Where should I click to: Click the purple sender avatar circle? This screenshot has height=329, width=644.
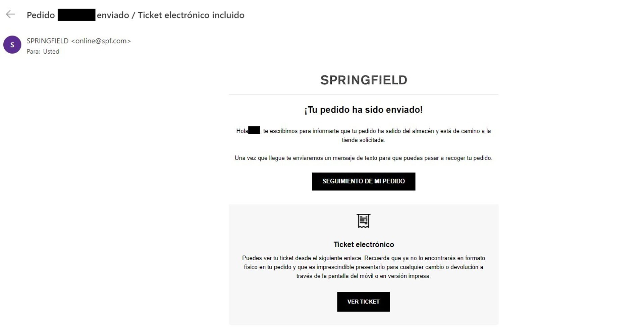(x=12, y=45)
